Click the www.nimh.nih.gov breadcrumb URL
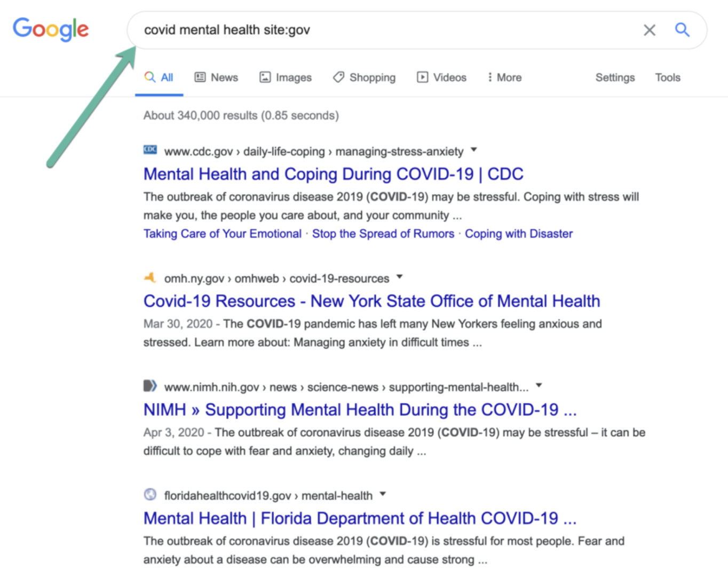Viewport: 728px width, 569px height. coord(346,387)
